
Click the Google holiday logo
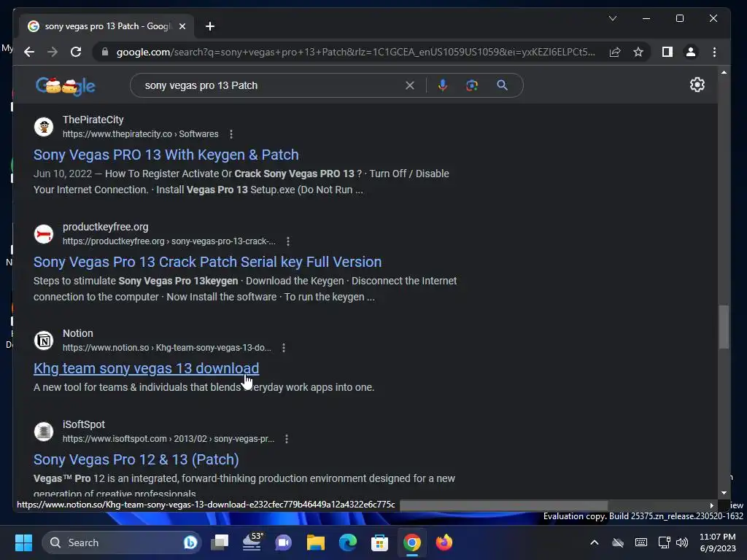click(65, 86)
